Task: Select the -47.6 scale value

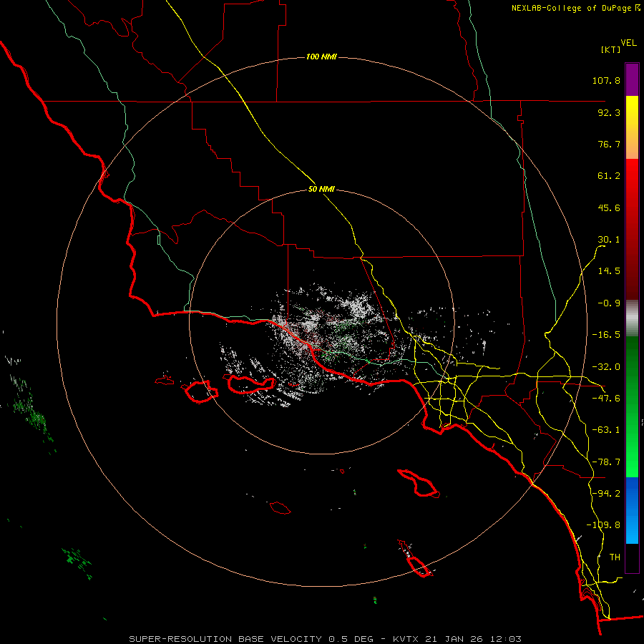Action: coord(606,399)
